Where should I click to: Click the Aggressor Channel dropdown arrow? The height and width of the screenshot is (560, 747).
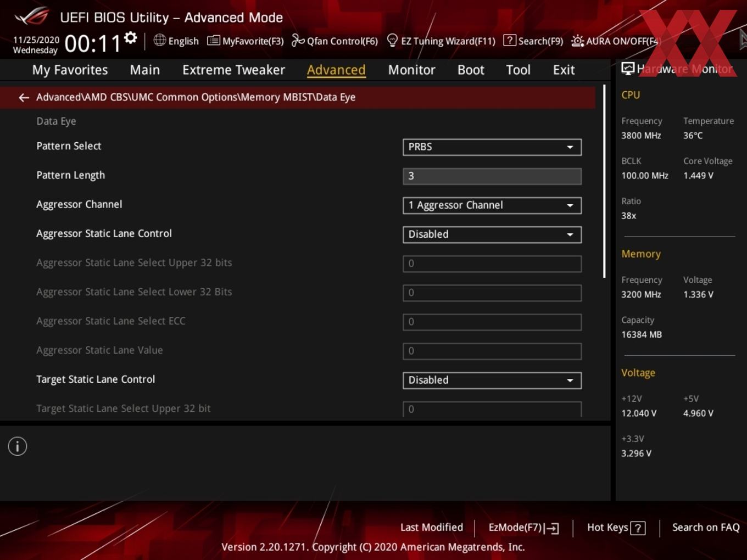(570, 205)
